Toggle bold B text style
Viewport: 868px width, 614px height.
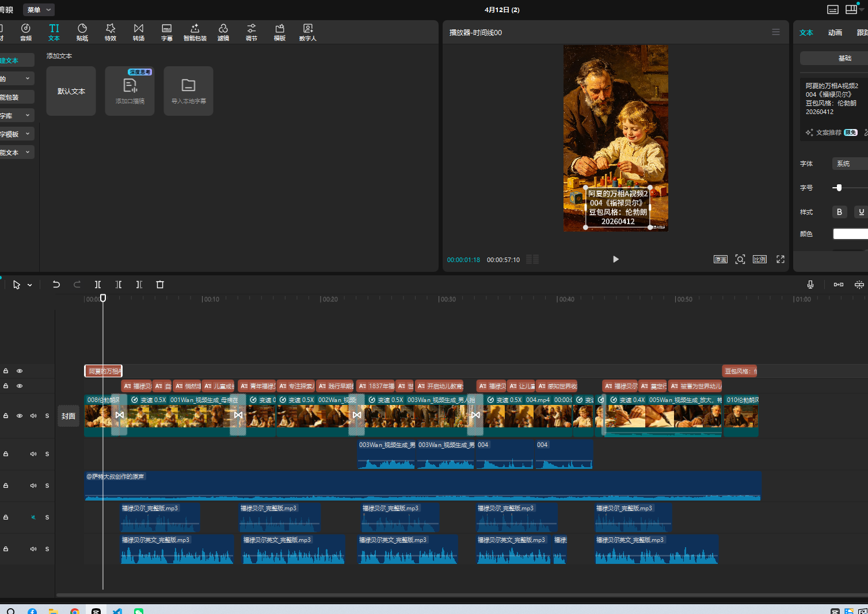(x=839, y=212)
